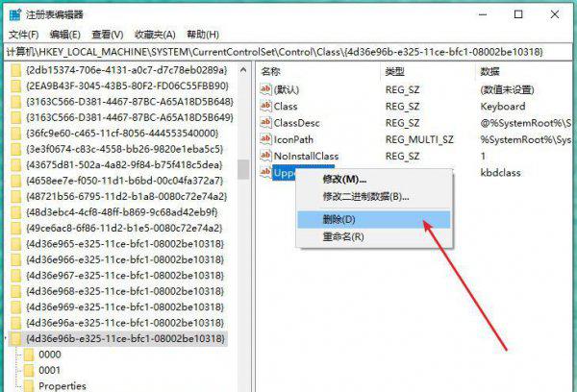Click string icon of (默认) value
Screen dimensions: 577x392
pos(265,89)
